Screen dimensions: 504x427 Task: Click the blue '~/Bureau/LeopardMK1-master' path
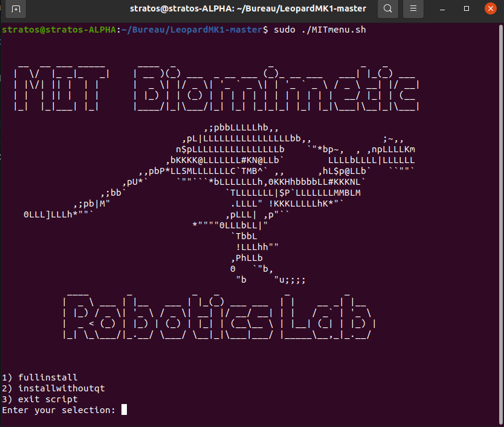click(192, 30)
